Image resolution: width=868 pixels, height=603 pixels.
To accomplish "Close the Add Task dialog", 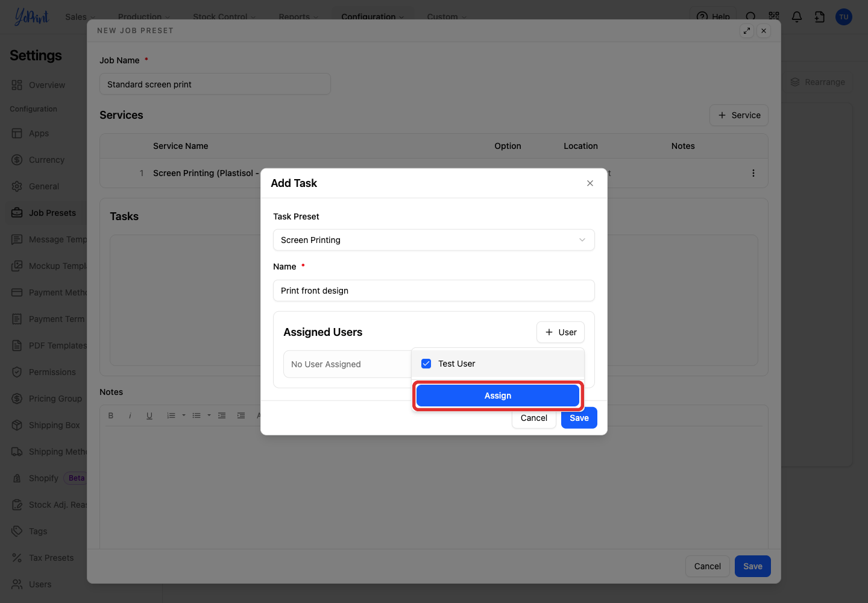I will click(590, 183).
